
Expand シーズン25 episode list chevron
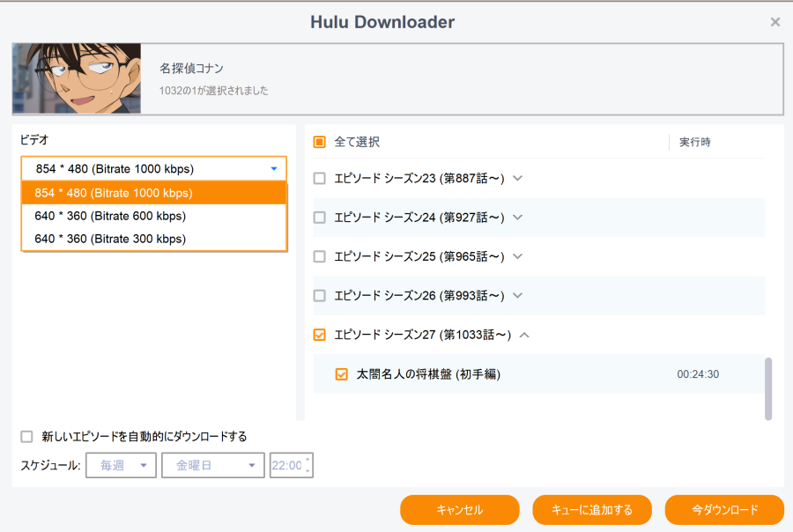[517, 256]
